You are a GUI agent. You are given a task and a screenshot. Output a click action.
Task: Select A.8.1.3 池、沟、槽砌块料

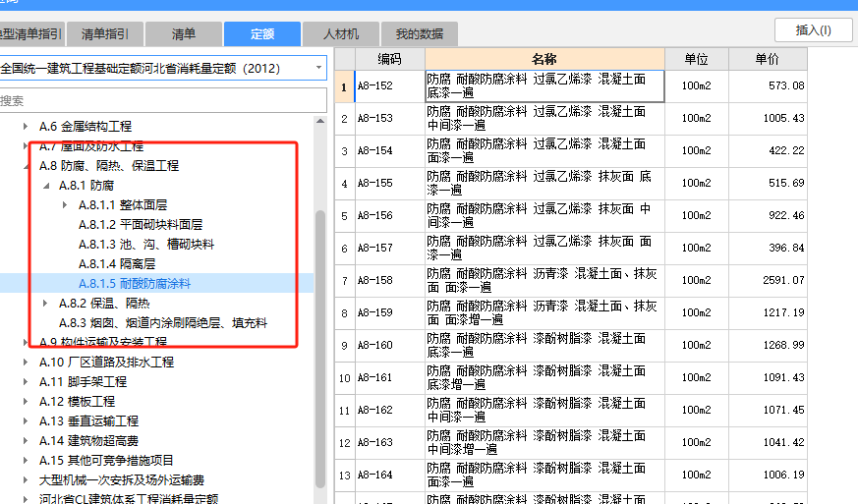146,245
